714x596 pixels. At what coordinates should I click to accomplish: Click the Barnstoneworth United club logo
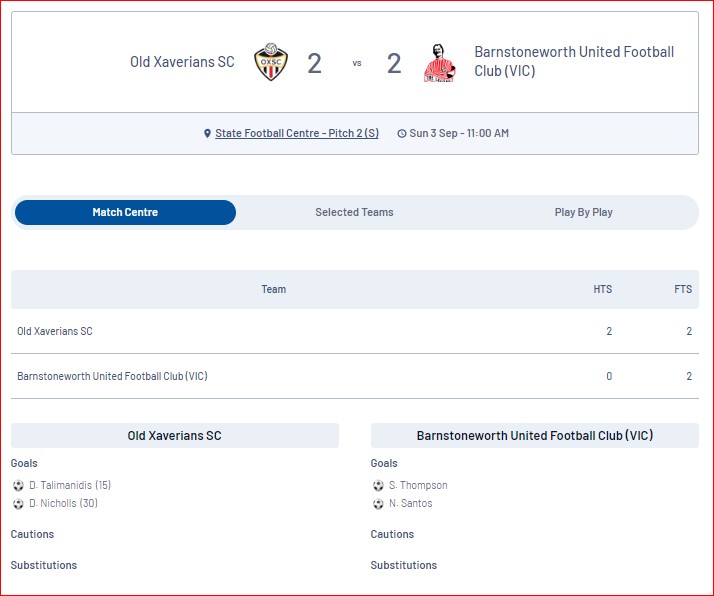click(439, 63)
